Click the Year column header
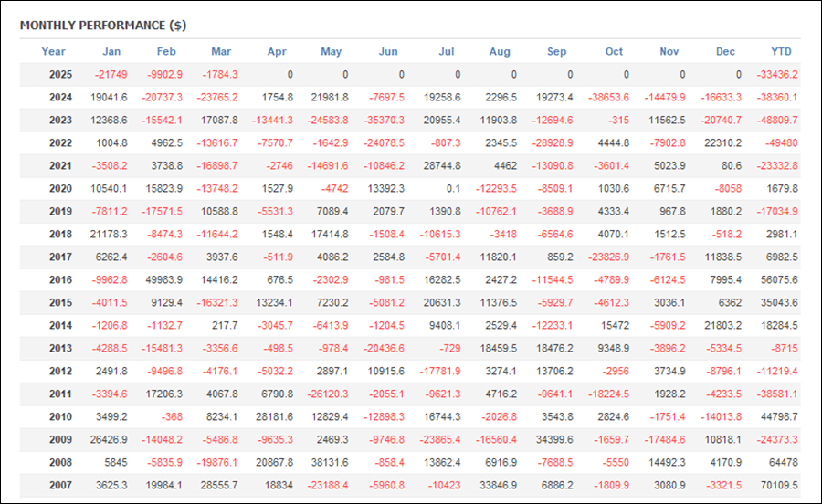 coord(54,51)
